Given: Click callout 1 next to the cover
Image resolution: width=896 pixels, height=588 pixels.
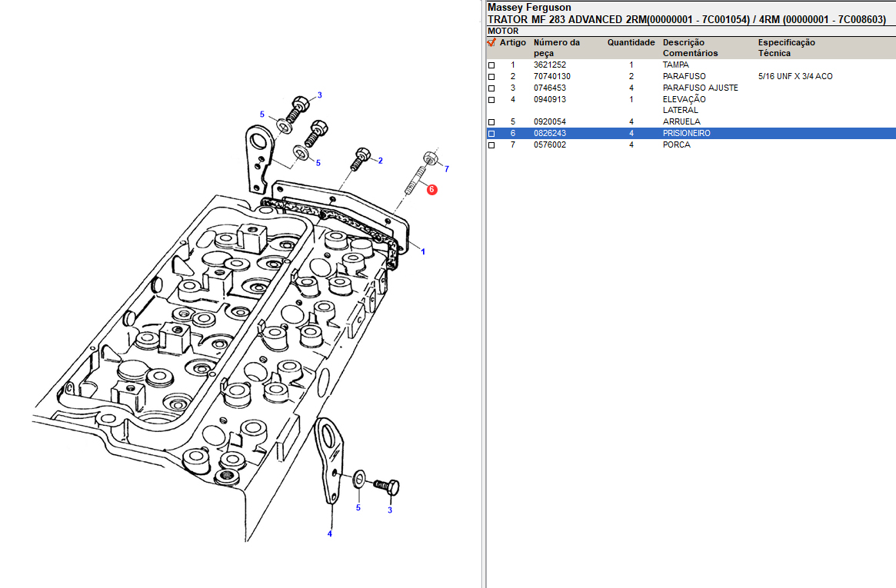Looking at the screenshot, I should click(x=422, y=251).
